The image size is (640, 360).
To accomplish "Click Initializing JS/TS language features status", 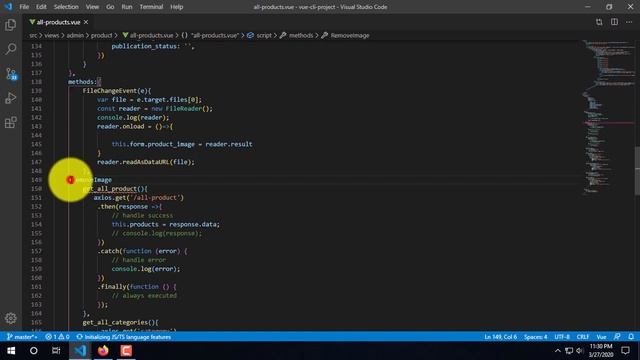I will pos(124,337).
